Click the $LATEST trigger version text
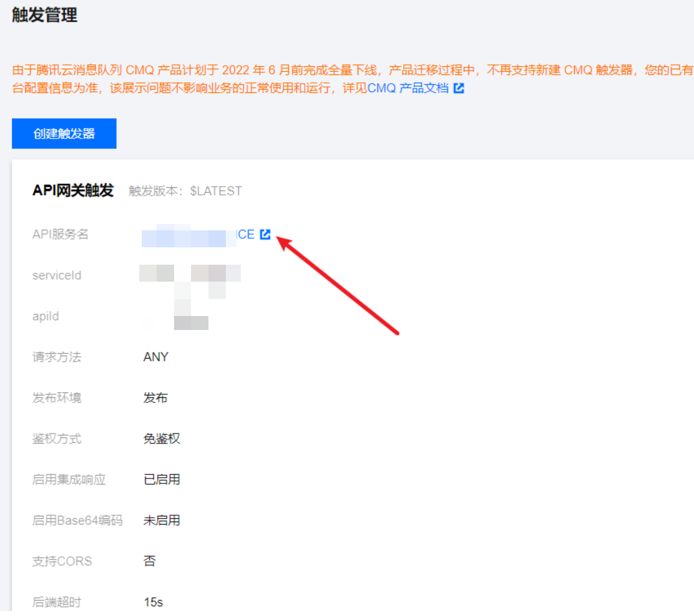The width and height of the screenshot is (694, 616). [x=216, y=191]
